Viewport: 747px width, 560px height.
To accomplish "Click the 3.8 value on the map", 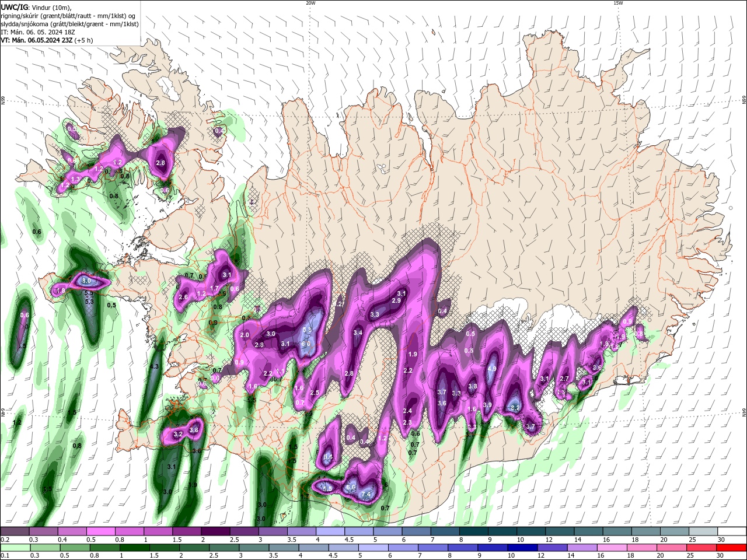I will [x=473, y=386].
